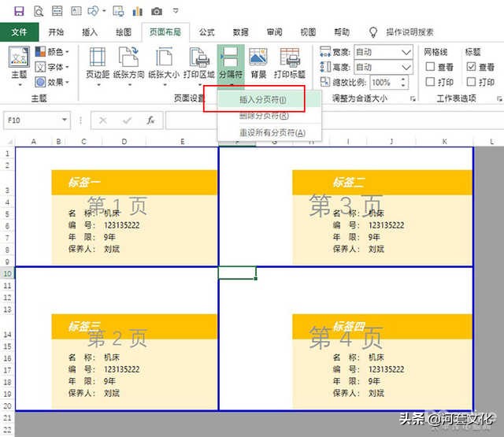Click the lightbulb Tell Me search icon
The width and height of the screenshot is (504, 437).
pyautogui.click(x=372, y=32)
